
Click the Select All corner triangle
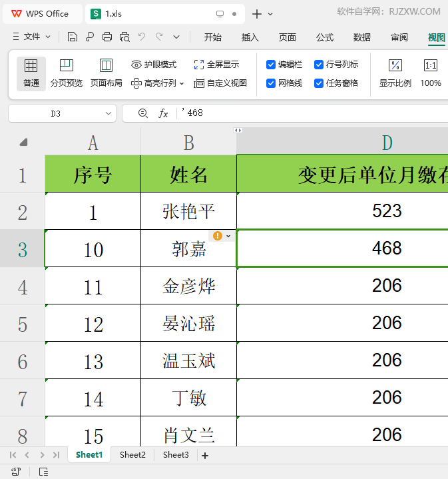(x=23, y=143)
